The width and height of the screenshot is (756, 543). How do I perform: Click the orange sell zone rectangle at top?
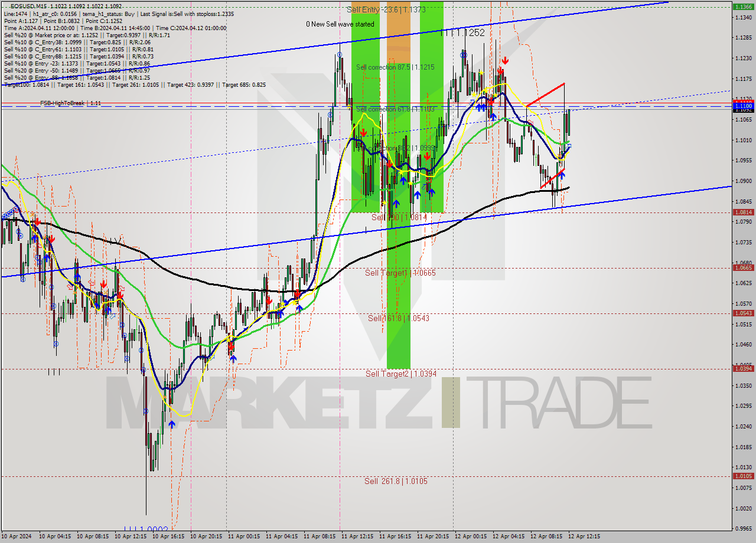pos(398,33)
